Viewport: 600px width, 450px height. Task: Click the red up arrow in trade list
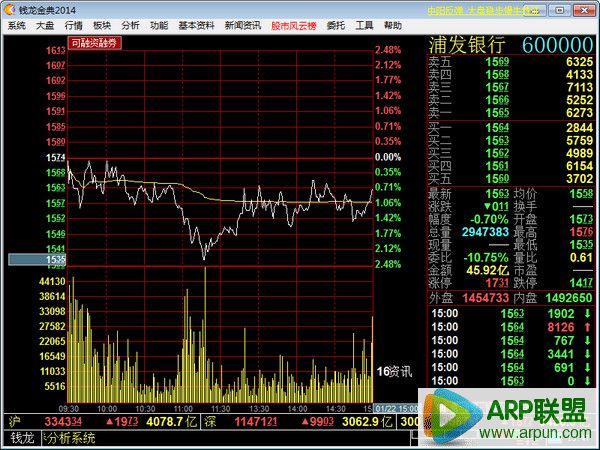[587, 327]
